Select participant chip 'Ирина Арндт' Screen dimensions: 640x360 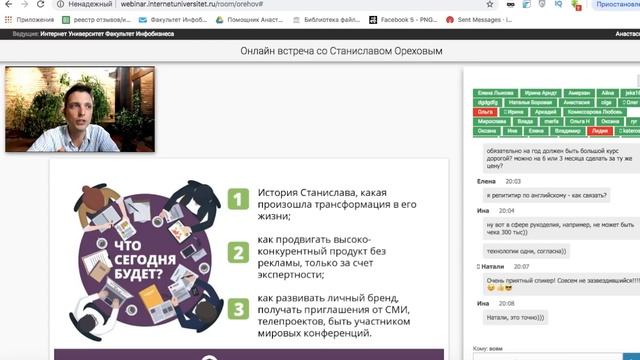click(x=541, y=93)
